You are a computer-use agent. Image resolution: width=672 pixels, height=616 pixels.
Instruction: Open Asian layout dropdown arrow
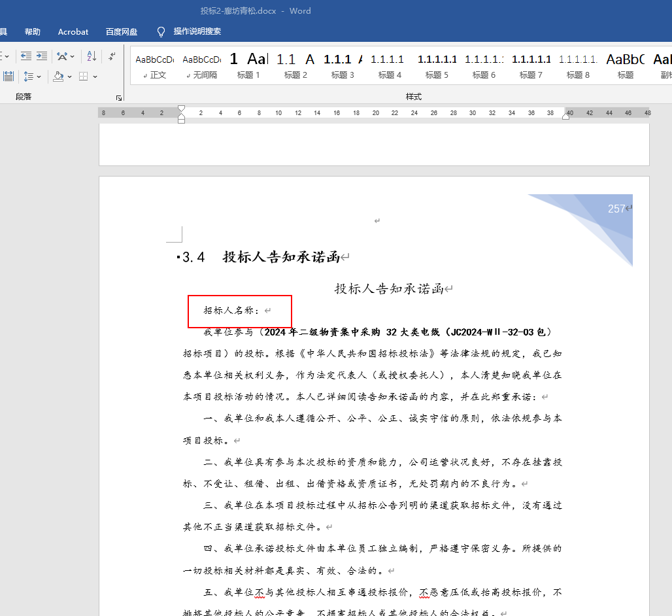tap(72, 56)
